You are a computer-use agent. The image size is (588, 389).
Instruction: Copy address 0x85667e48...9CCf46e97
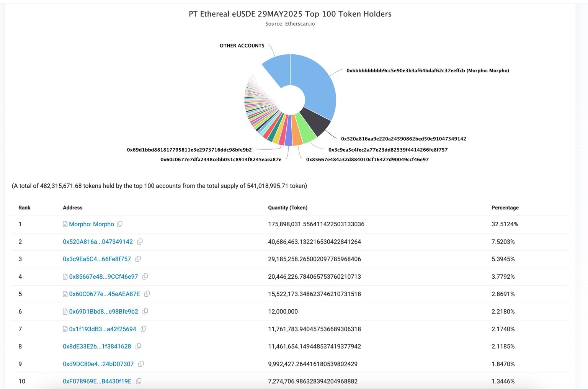145,276
